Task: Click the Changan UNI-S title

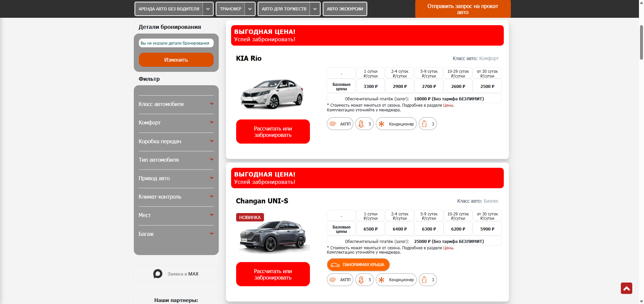Action: click(x=262, y=201)
